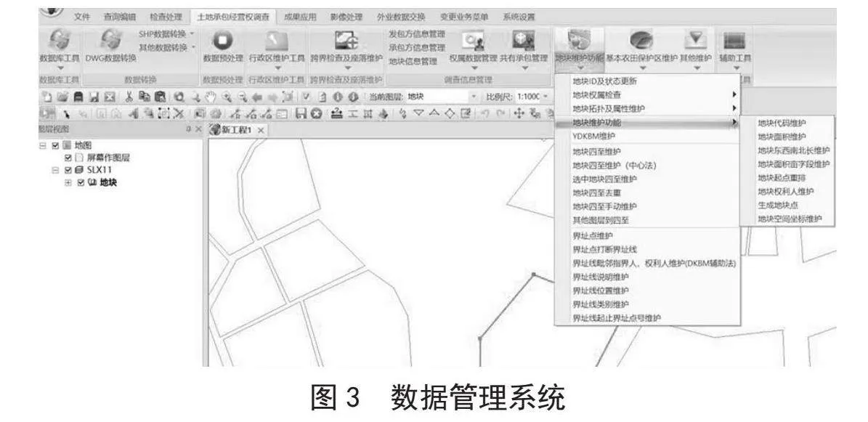Switch to 查询编辑 ribbon tab
Viewport: 868px width, 422px height.
pos(119,17)
